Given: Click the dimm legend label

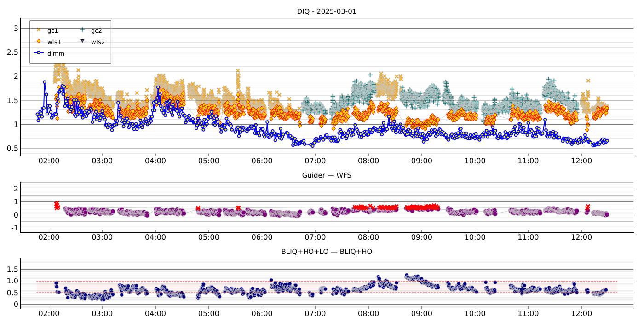Looking at the screenshot, I should tap(56, 53).
